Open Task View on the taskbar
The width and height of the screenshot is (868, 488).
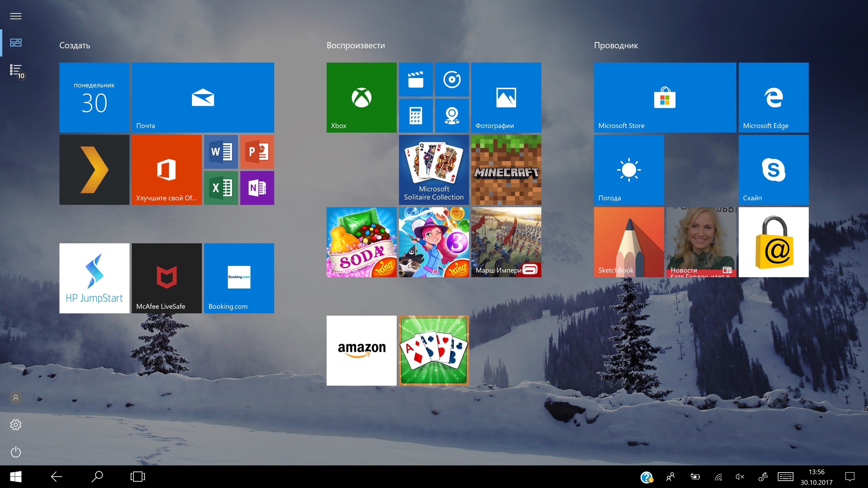click(137, 476)
